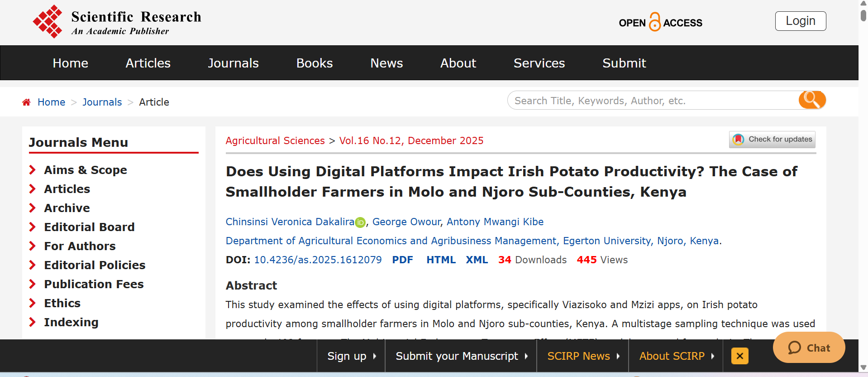Open the DOI 10.4236/as.2025.1612079 link

(318, 260)
